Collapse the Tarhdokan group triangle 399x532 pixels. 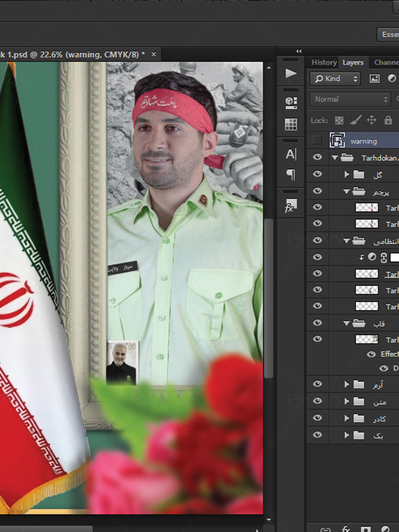pos(335,158)
